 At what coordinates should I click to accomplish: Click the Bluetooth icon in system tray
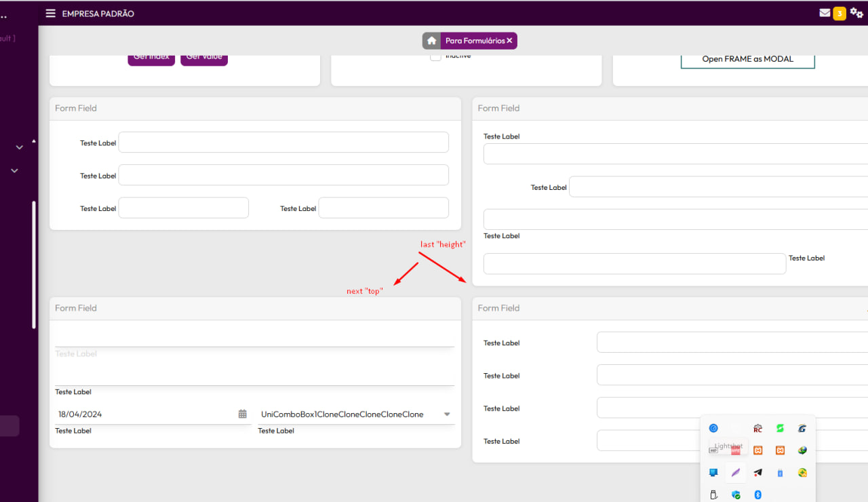click(x=758, y=495)
